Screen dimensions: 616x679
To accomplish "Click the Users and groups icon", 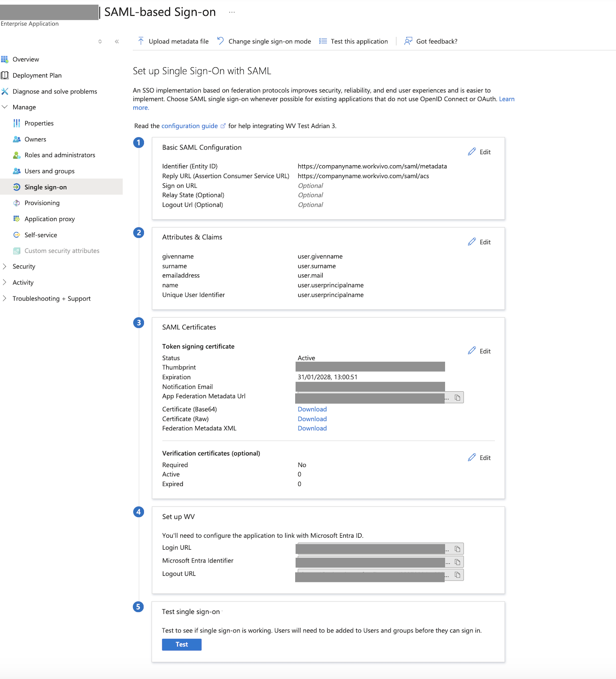I will click(17, 171).
